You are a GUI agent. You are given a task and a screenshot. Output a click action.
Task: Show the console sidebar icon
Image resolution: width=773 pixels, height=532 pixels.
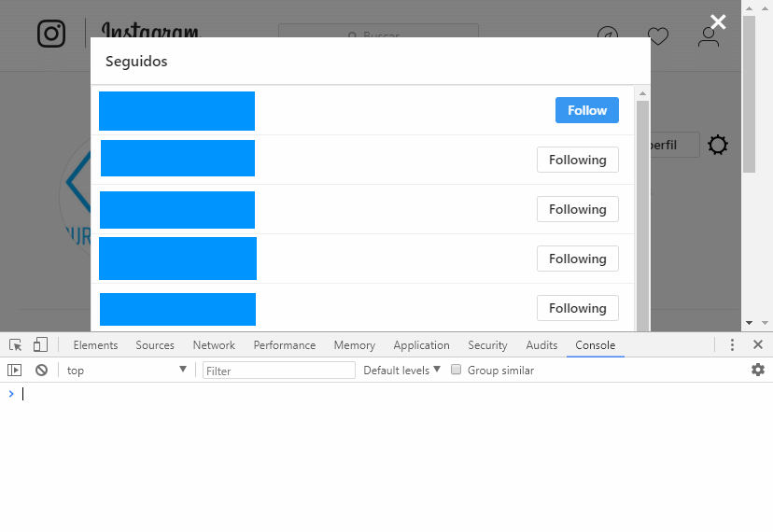click(x=14, y=371)
